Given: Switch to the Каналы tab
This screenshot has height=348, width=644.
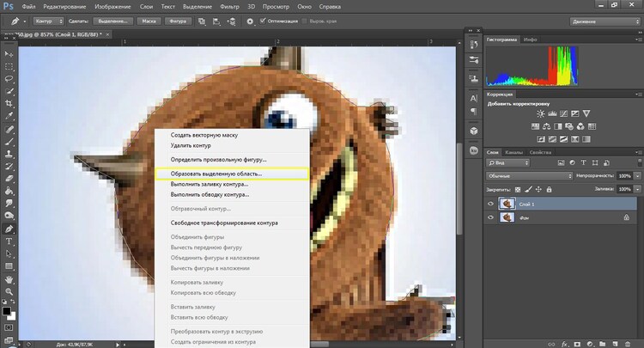Looking at the screenshot, I should [x=513, y=152].
